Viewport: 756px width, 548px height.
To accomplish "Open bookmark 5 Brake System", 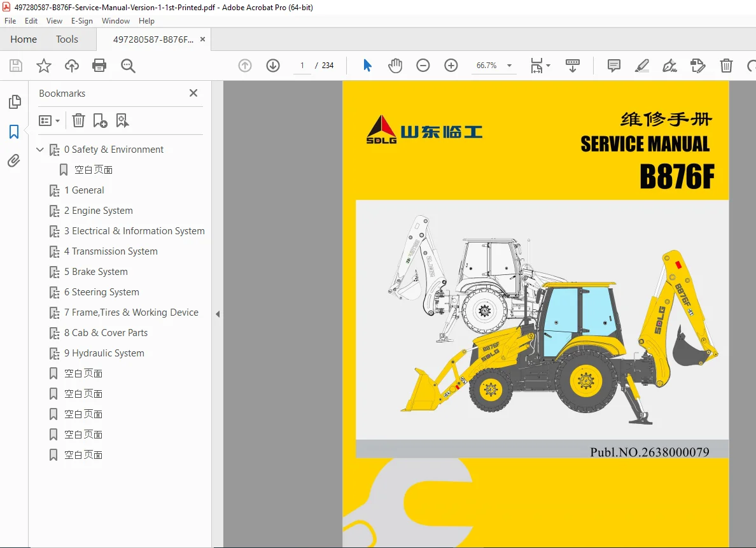I will click(96, 272).
